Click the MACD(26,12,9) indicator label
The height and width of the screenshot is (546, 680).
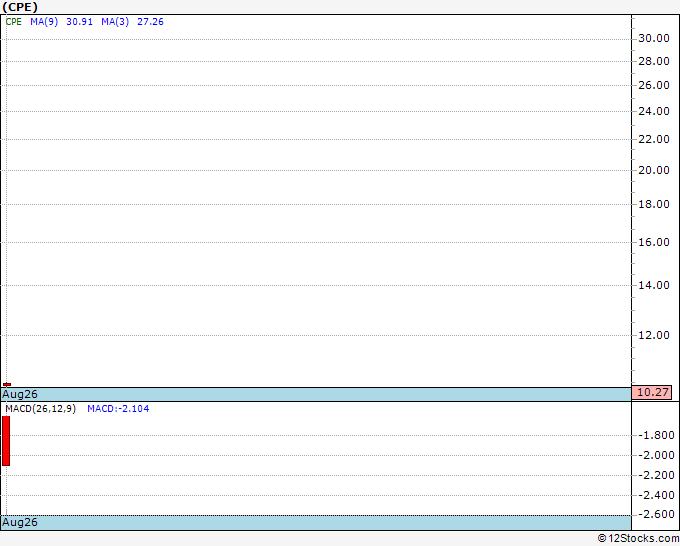pyautogui.click(x=41, y=409)
